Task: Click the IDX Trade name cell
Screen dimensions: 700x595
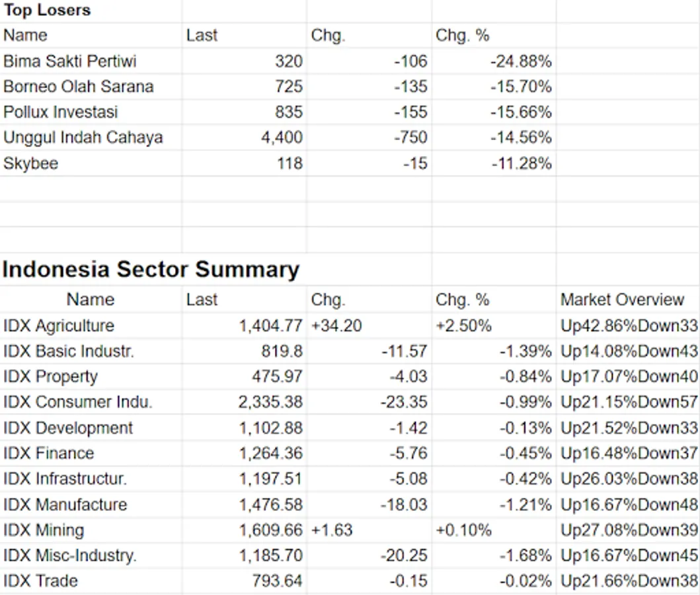Action: pos(40,581)
